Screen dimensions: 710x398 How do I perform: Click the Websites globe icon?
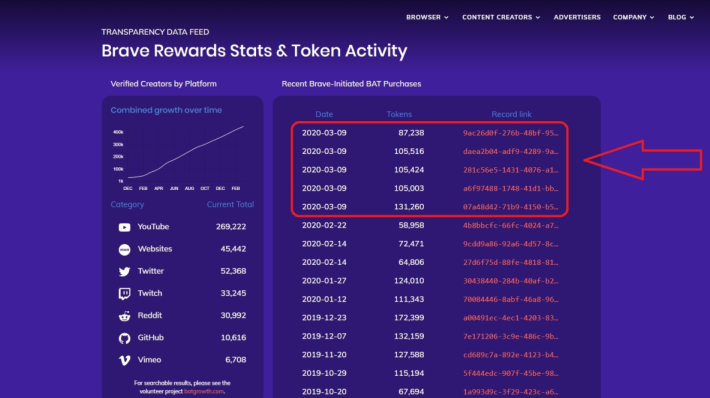tap(125, 249)
